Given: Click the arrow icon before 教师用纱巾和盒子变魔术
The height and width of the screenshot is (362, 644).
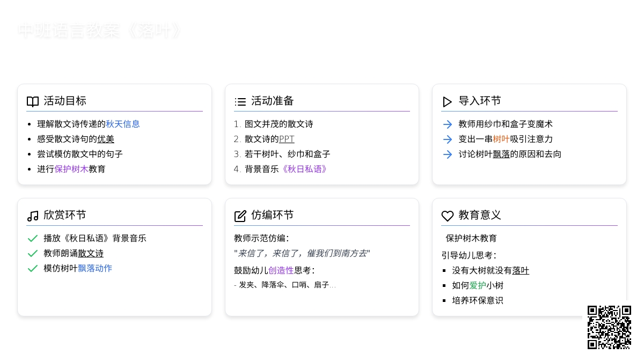Looking at the screenshot, I should tap(448, 124).
